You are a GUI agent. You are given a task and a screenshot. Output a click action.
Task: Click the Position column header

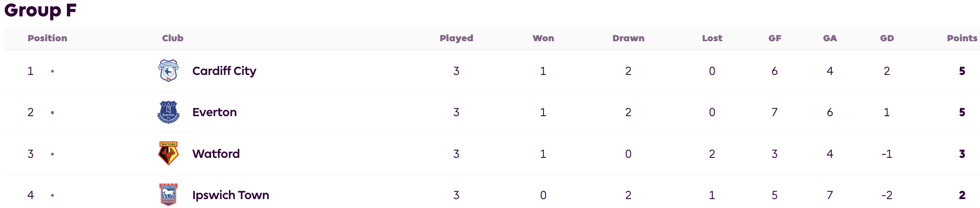coord(47,38)
